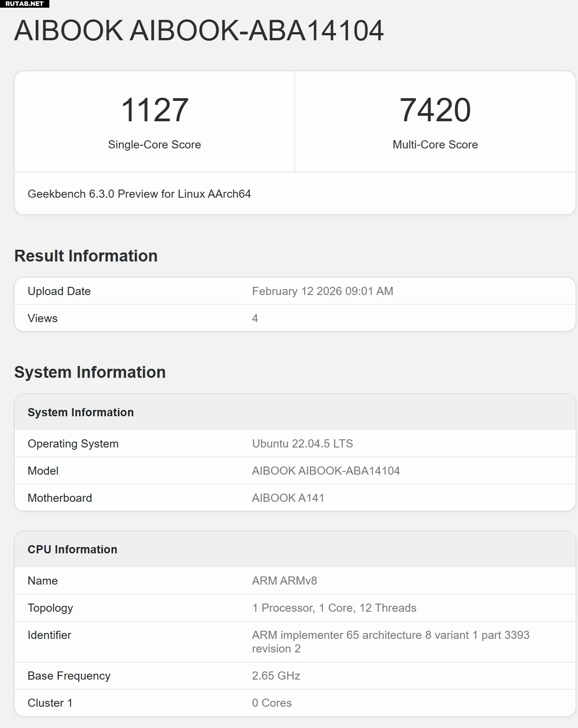578x728 pixels.
Task: Select the Upload Date value February 12 2026
Action: click(x=322, y=291)
